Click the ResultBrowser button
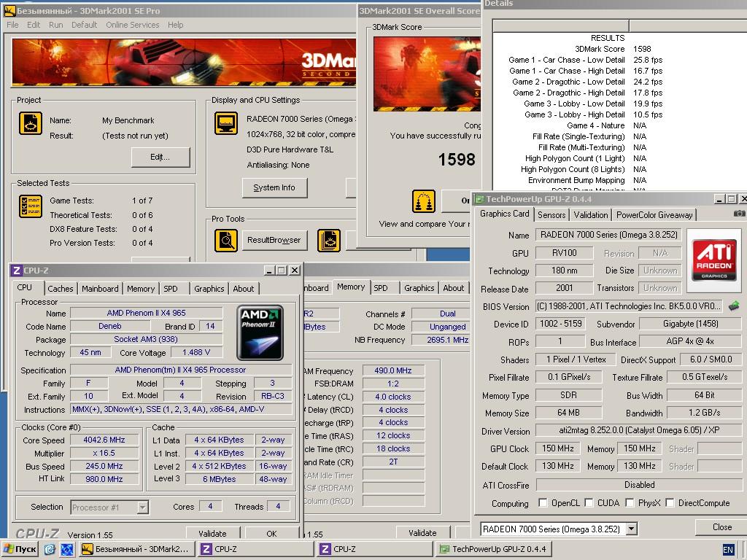This screenshot has width=747, height=560. pyautogui.click(x=274, y=240)
